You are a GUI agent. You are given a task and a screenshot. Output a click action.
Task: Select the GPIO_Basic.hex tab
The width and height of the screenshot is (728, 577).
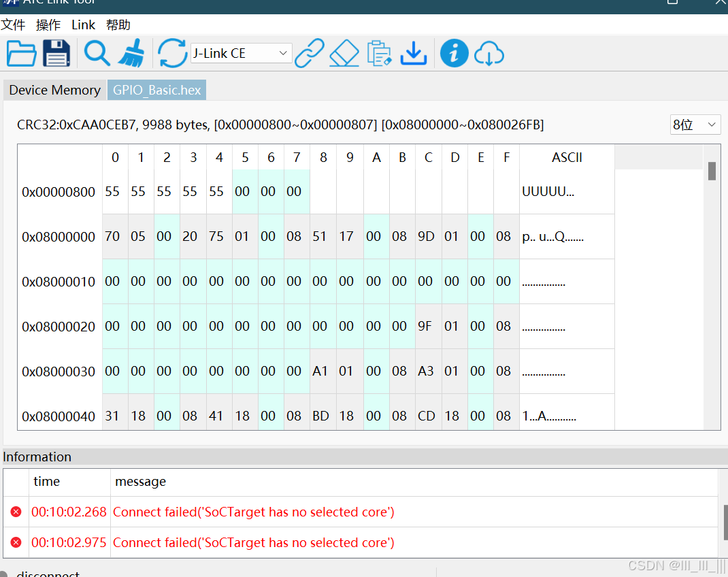coord(156,90)
